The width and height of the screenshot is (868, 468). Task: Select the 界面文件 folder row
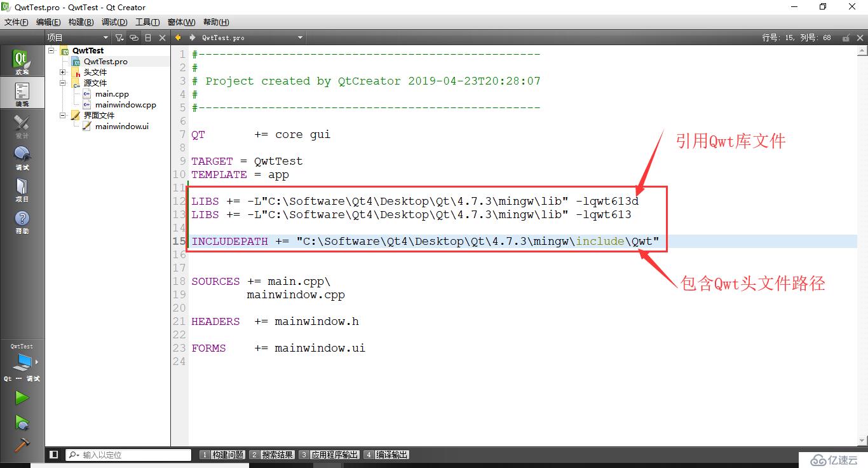98,115
